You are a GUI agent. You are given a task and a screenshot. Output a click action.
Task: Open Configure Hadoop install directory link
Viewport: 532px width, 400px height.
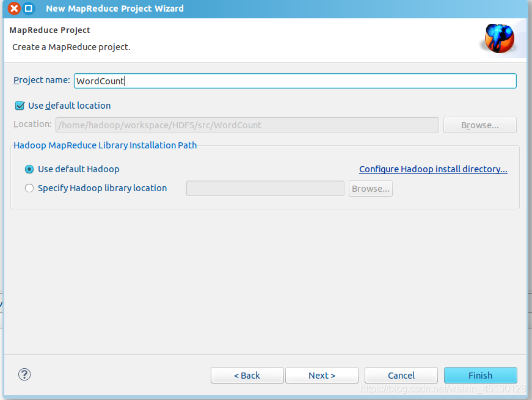pyautogui.click(x=433, y=169)
